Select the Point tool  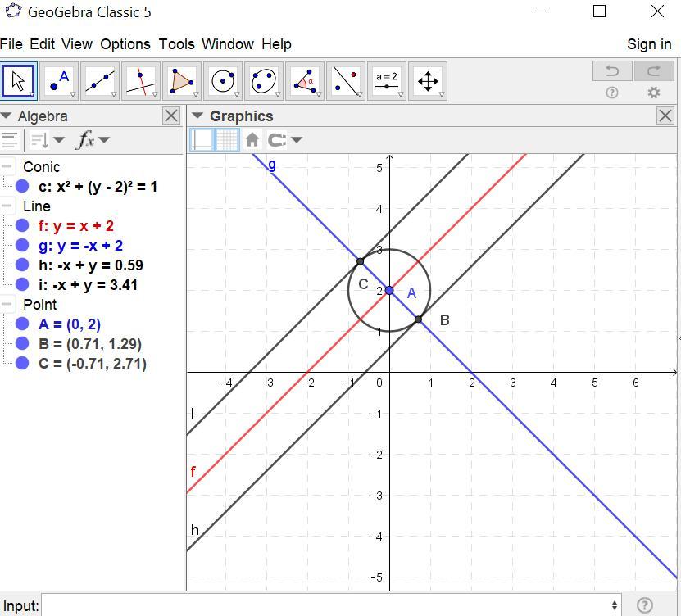[x=59, y=81]
